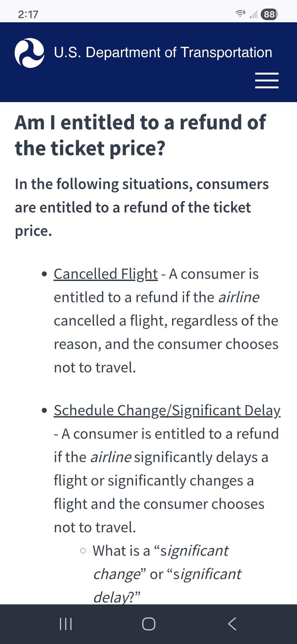This screenshot has width=297, height=644.
Task: Tap the hollow circle sub-bullet marker
Action: coord(83,551)
